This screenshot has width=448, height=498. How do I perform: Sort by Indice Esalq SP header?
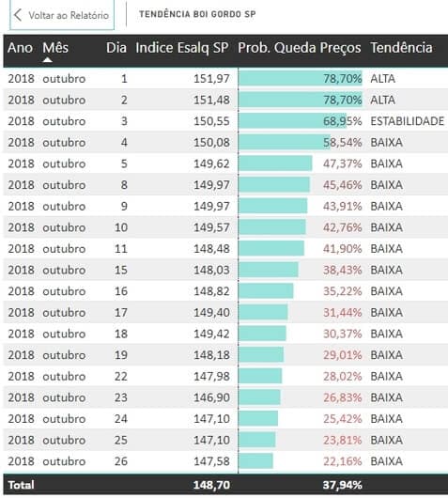click(182, 48)
